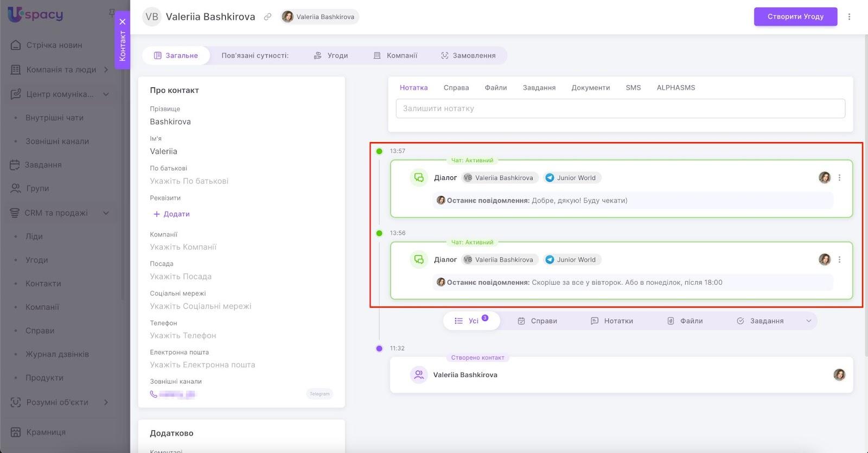Open the three-dot menu near Створити Угоду
The image size is (868, 453).
[x=849, y=17]
